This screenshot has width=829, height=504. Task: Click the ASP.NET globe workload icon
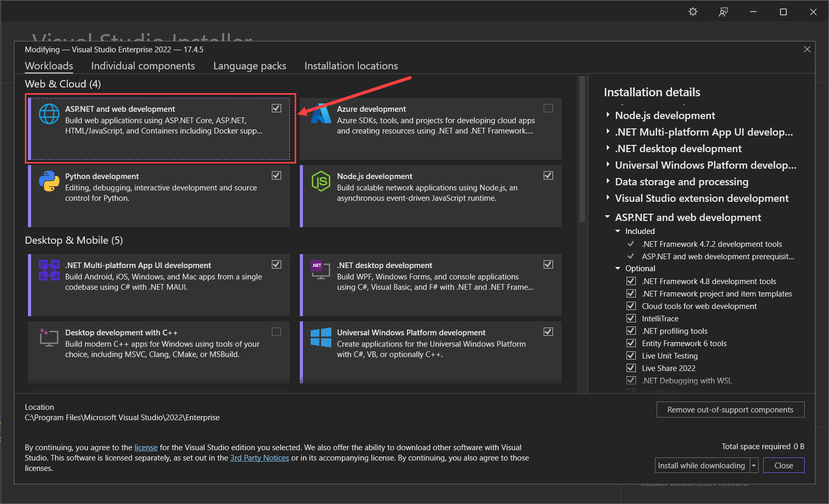49,114
